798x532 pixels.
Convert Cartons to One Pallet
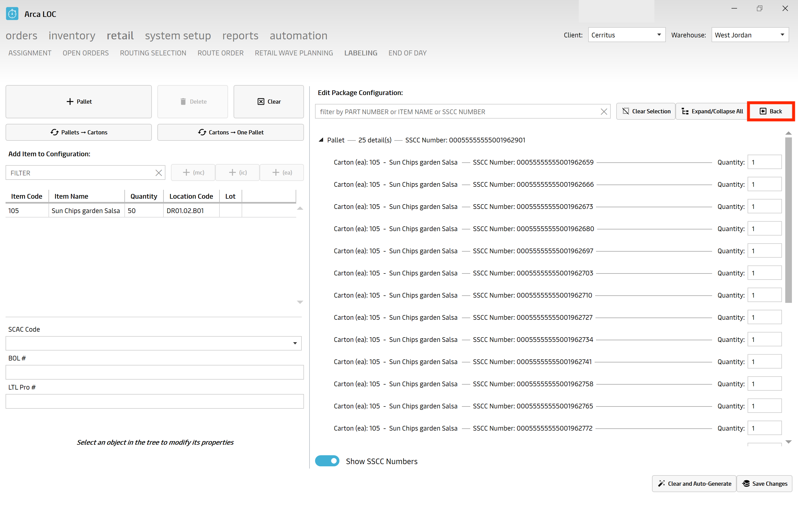pyautogui.click(x=231, y=132)
